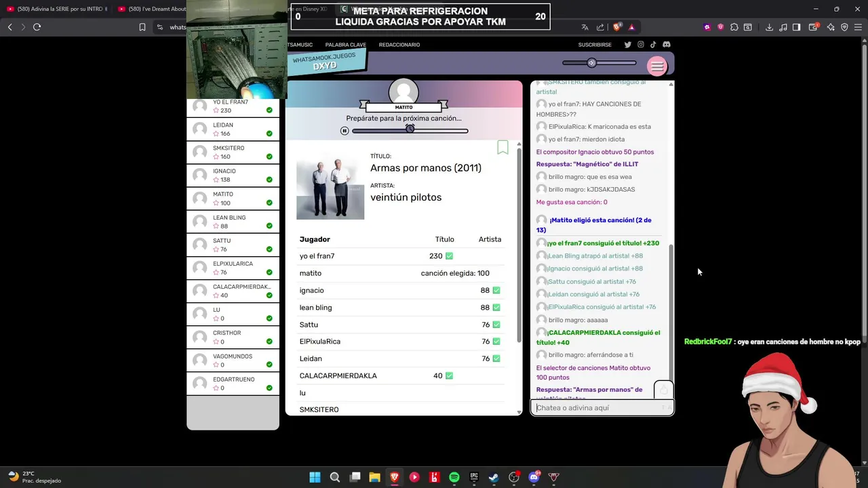Open the browser downloads icon
This screenshot has height=488, width=868.
click(769, 27)
